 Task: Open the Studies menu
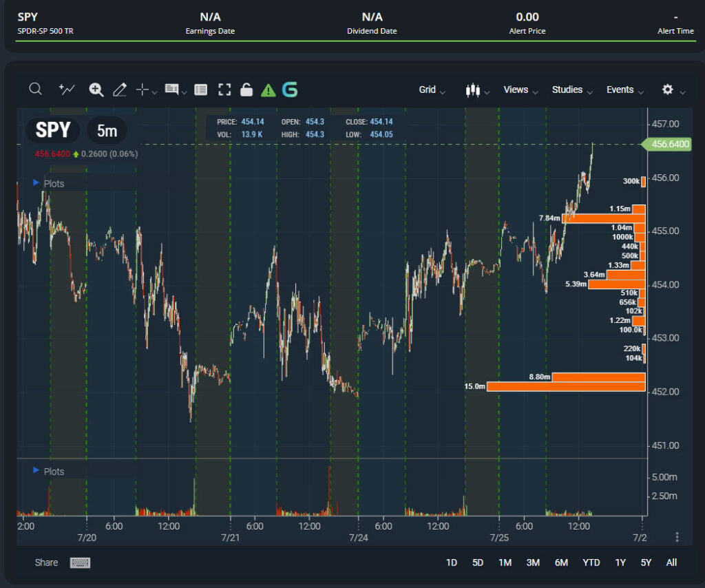[x=571, y=90]
